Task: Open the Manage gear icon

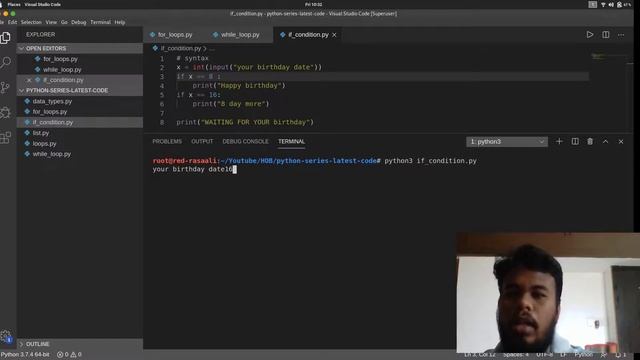Action: point(6,336)
